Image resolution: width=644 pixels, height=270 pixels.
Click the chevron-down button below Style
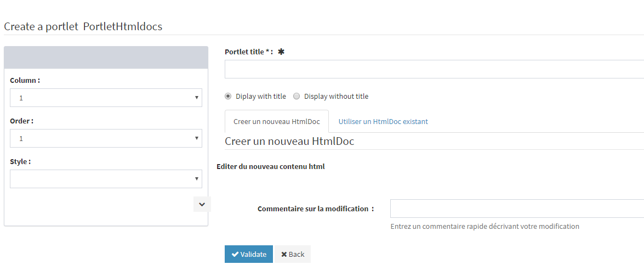(x=202, y=204)
